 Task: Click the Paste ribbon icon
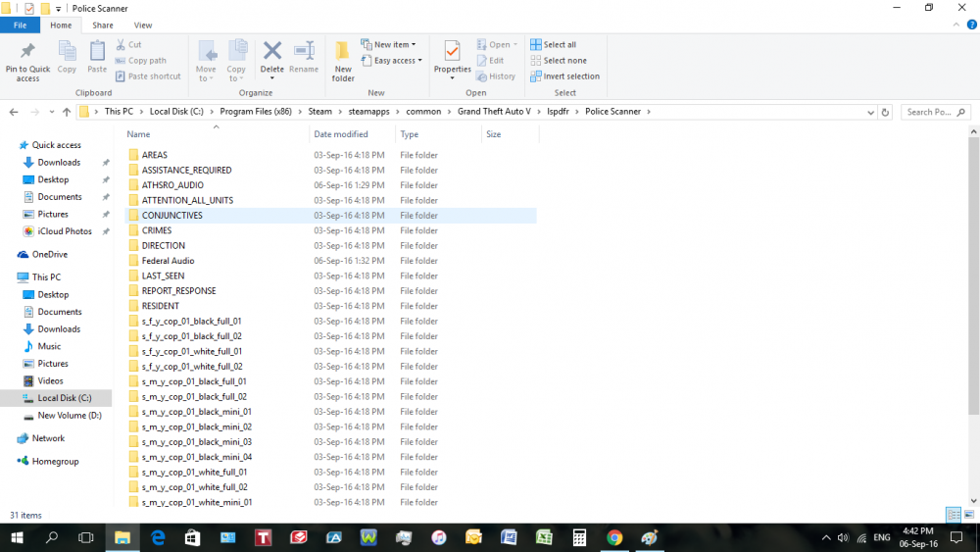(97, 51)
